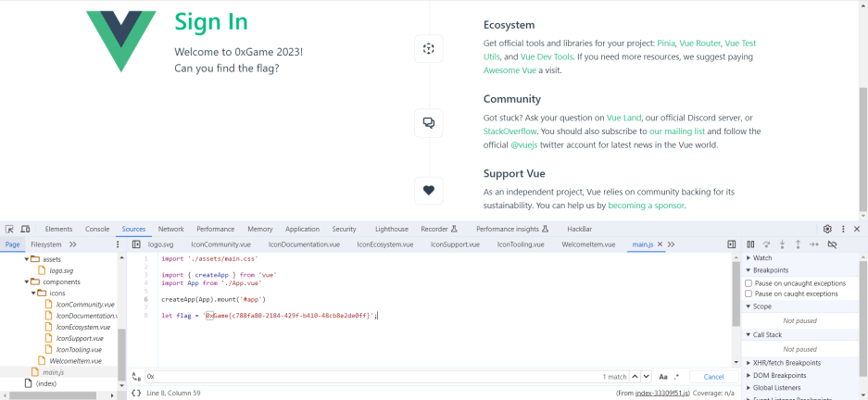Switch to Filesystem navigator tab

click(46, 244)
